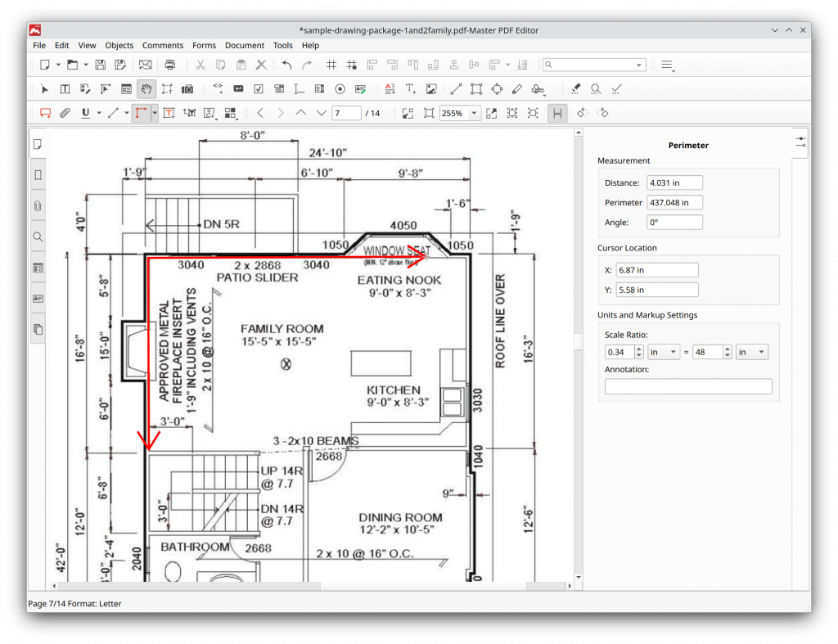This screenshot has height=644, width=838.
Task: Toggle grid display in the toolbar
Action: (331, 64)
